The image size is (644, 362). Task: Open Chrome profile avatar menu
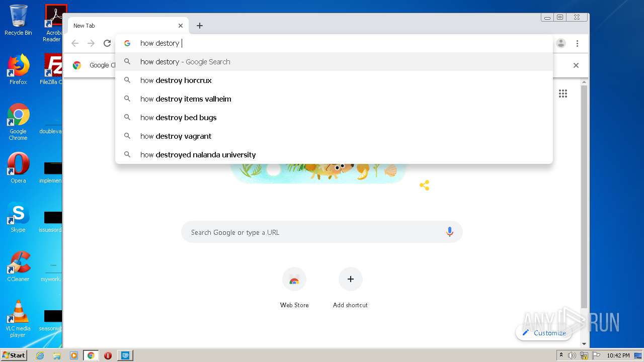point(561,43)
